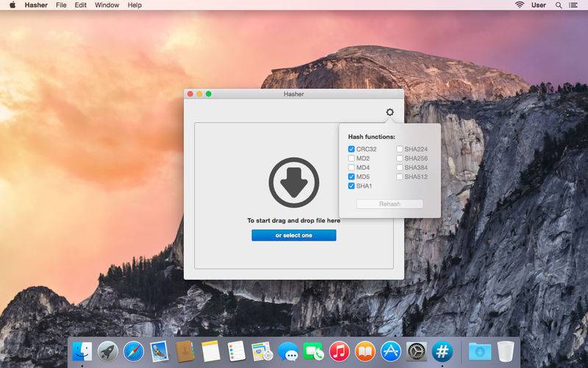The width and height of the screenshot is (588, 368).
Task: Uncheck the CRC32 hash function
Action: [351, 149]
